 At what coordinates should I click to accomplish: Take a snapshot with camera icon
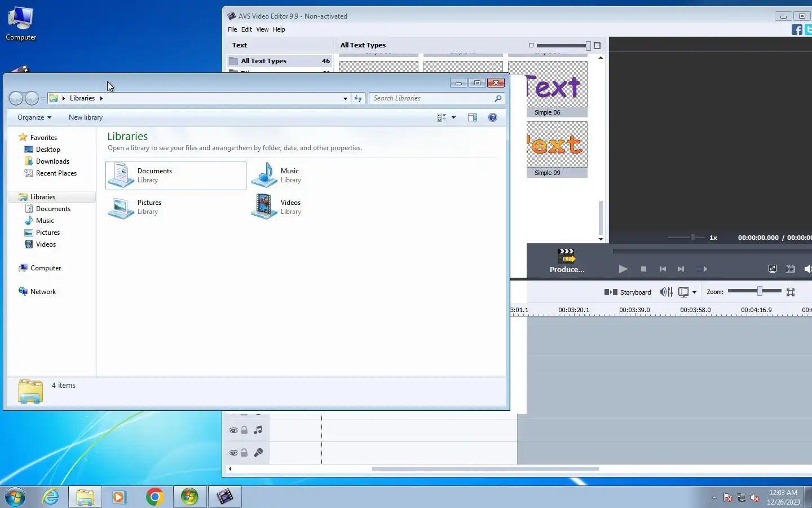(791, 269)
